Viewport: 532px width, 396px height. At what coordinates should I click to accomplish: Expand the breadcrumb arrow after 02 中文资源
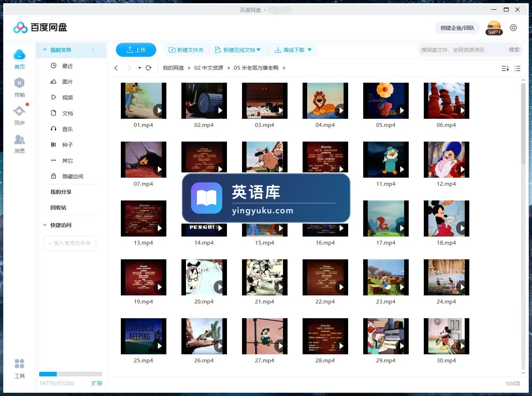tap(229, 68)
